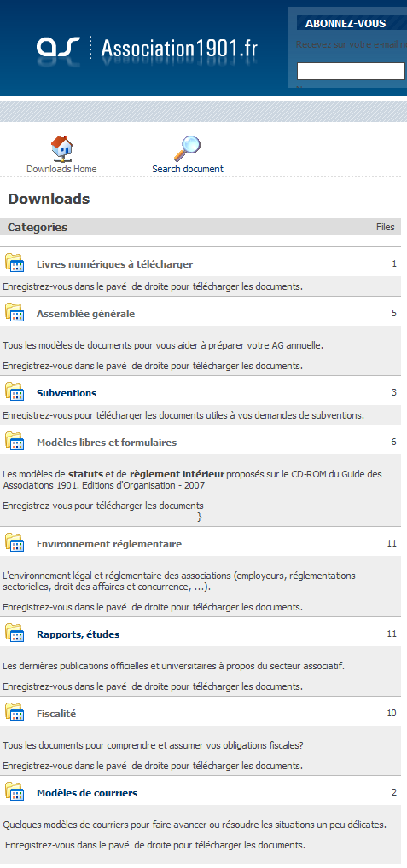Image resolution: width=407 pixels, height=868 pixels.
Task: Click the Downloads Home text label
Action: coord(61,169)
